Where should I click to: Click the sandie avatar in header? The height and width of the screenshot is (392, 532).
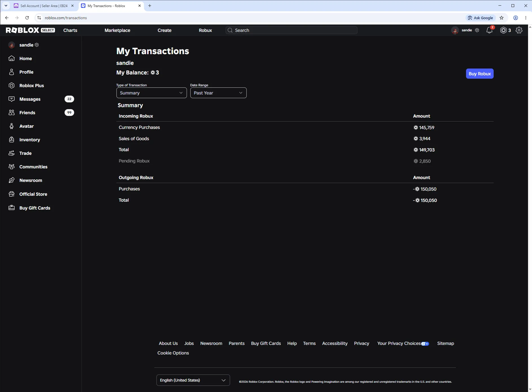[x=455, y=30]
